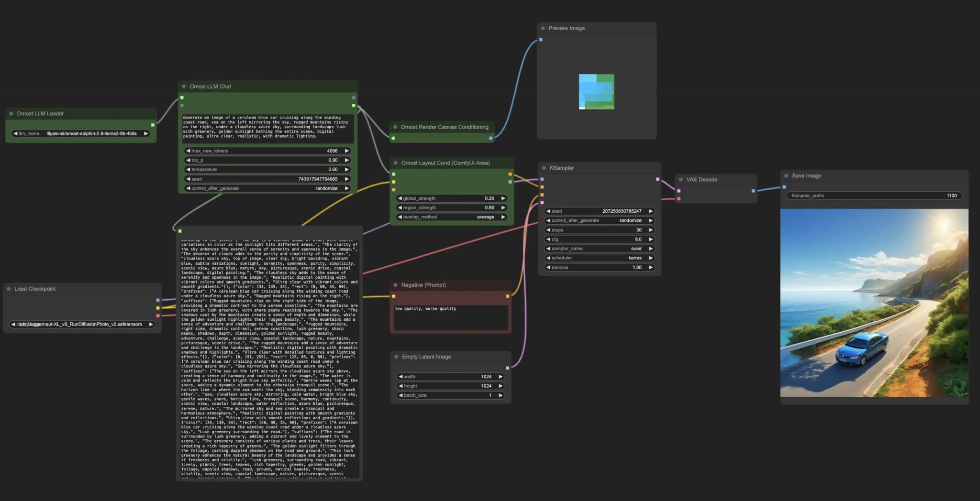Open KSampler control_after_generate dropdown
The width and height of the screenshot is (980, 501).
[600, 220]
